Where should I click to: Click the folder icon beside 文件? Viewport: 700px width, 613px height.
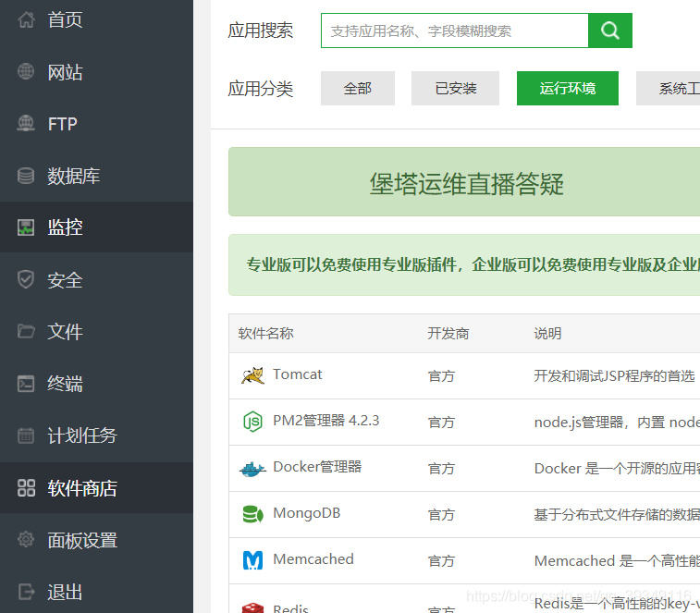26,331
